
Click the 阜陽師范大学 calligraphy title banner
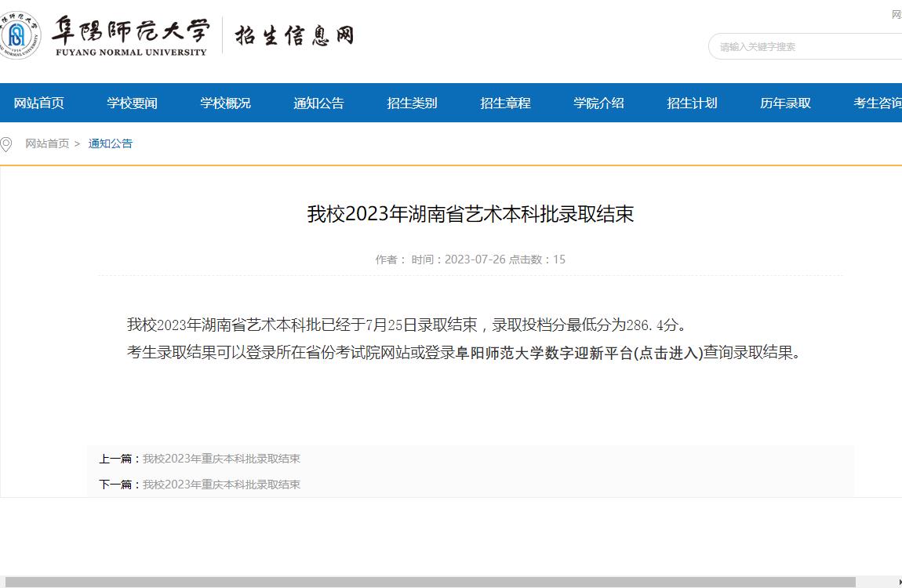pyautogui.click(x=130, y=35)
